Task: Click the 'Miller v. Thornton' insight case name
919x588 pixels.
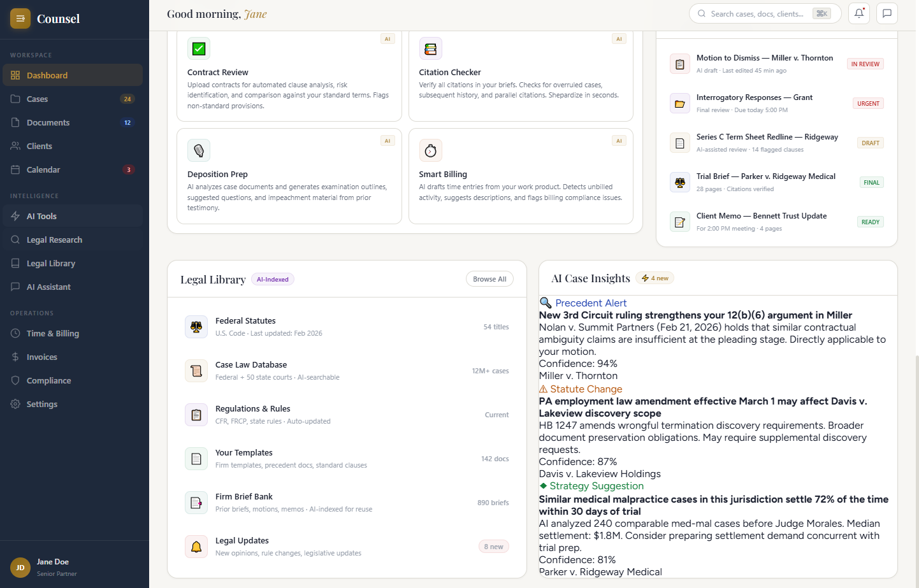Action: coord(578,376)
